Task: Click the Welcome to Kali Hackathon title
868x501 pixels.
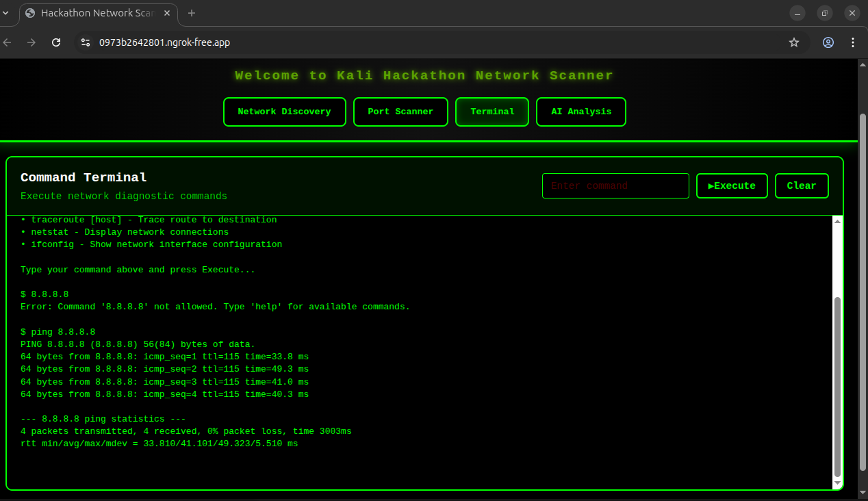Action: [x=424, y=75]
